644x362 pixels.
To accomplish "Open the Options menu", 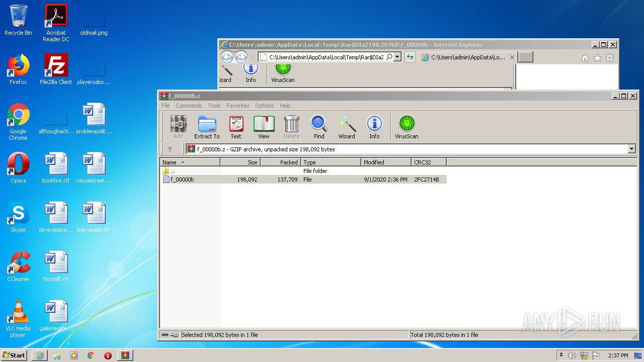I will pyautogui.click(x=265, y=106).
